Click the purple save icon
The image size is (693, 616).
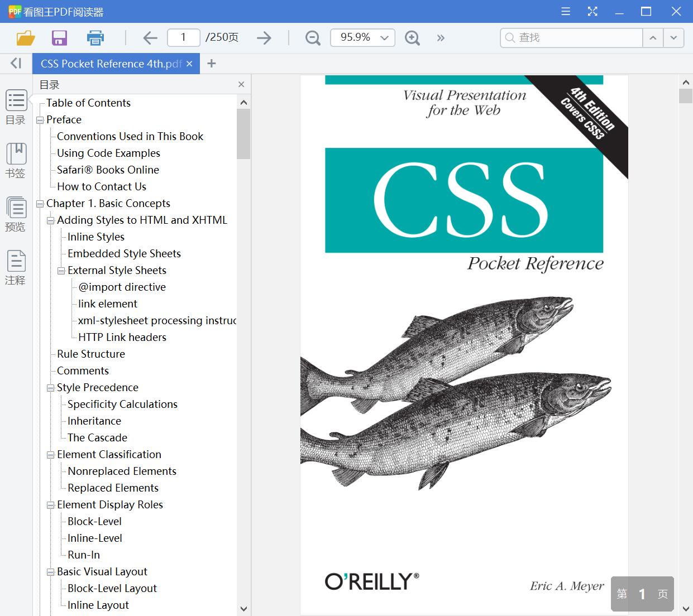[59, 38]
